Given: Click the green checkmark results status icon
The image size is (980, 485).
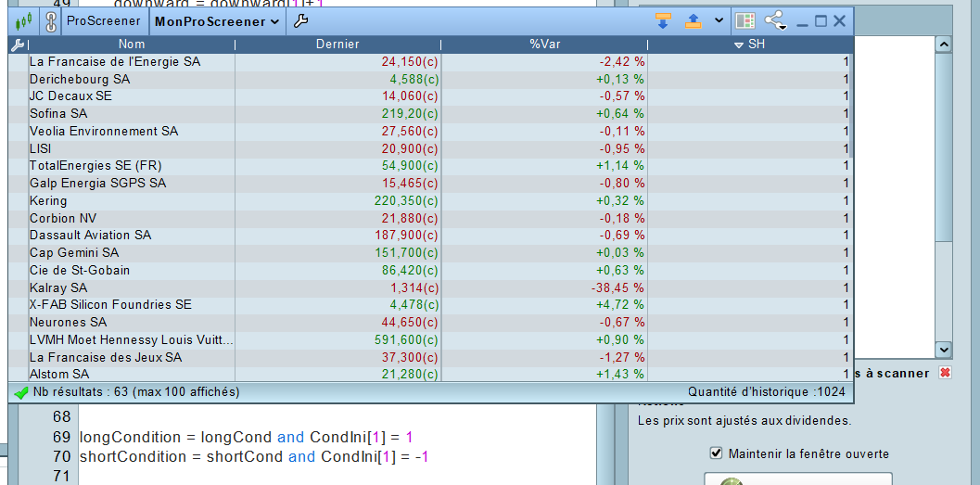Looking at the screenshot, I should click(x=21, y=392).
